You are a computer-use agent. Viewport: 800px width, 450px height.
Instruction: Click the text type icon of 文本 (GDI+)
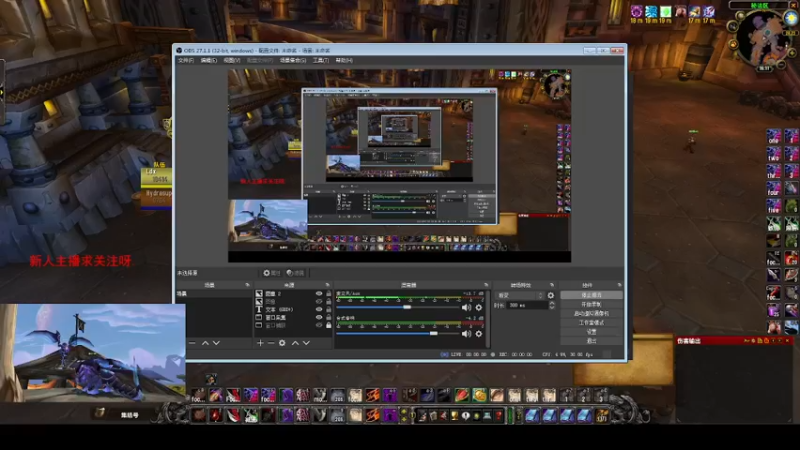(259, 309)
